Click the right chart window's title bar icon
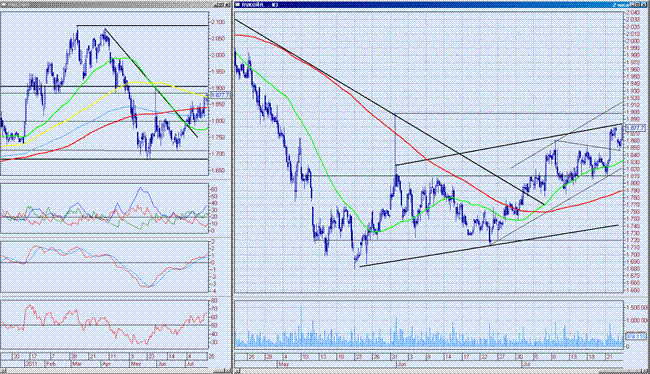The height and width of the screenshot is (374, 650). pos(238,5)
